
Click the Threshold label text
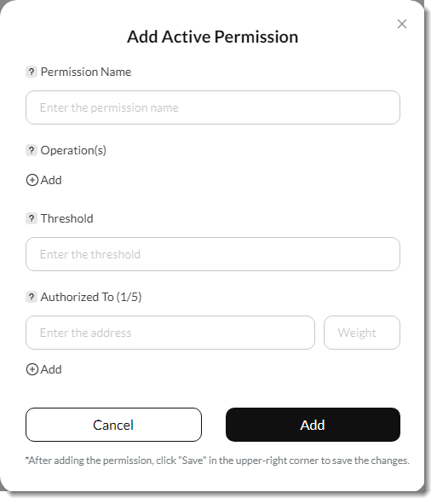pos(66,218)
